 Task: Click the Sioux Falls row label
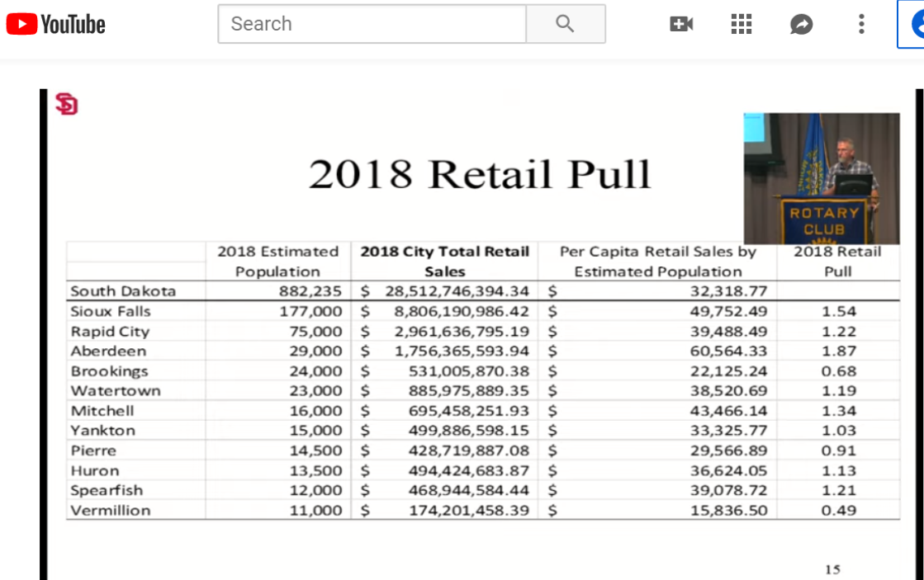click(x=111, y=311)
